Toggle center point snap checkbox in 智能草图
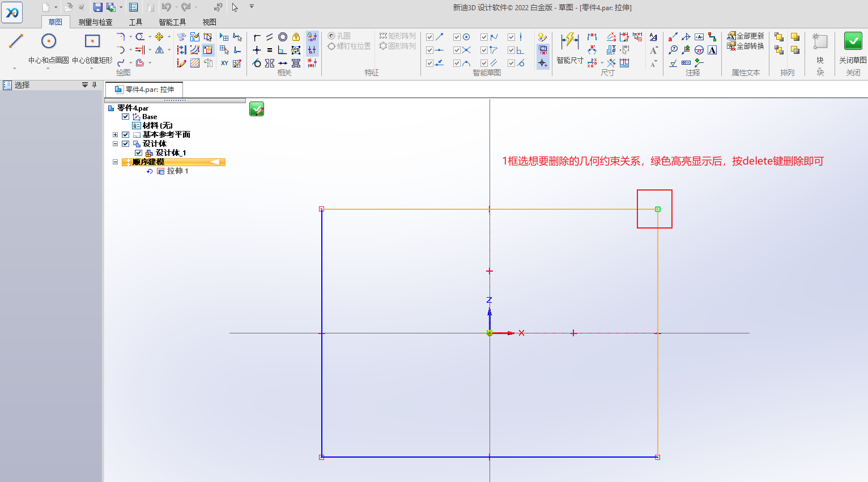 click(457, 37)
